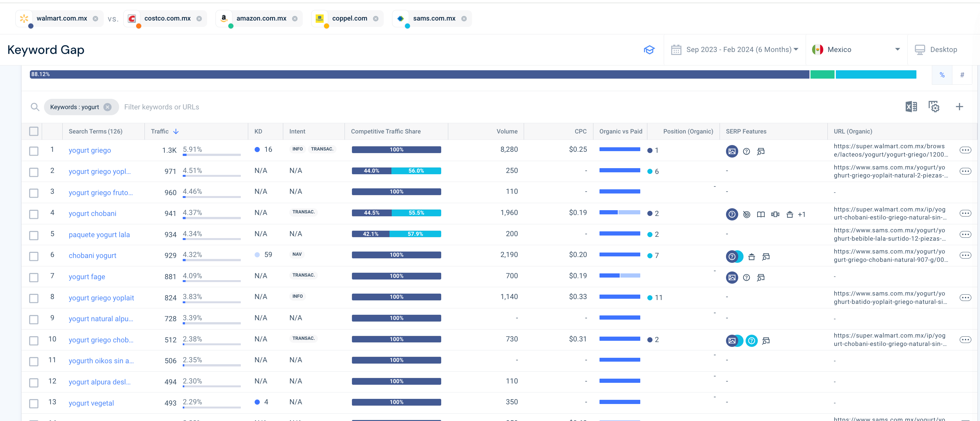Select all rows using the header checkbox

tap(34, 132)
